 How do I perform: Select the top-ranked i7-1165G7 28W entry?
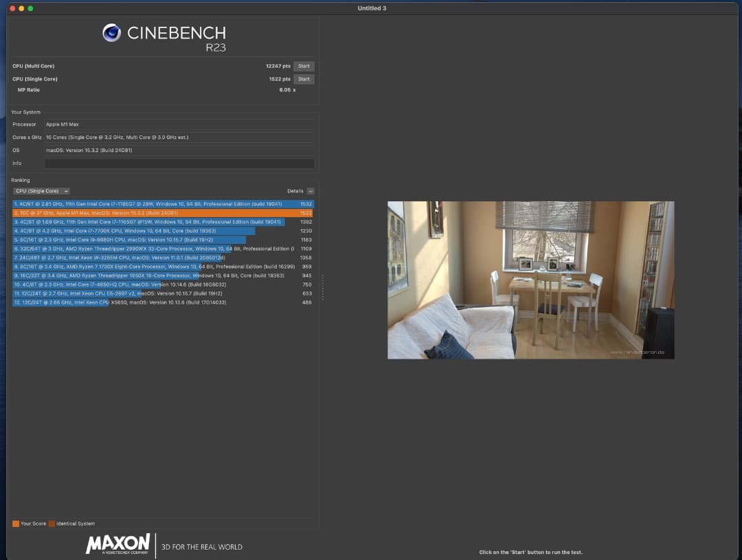(162, 204)
